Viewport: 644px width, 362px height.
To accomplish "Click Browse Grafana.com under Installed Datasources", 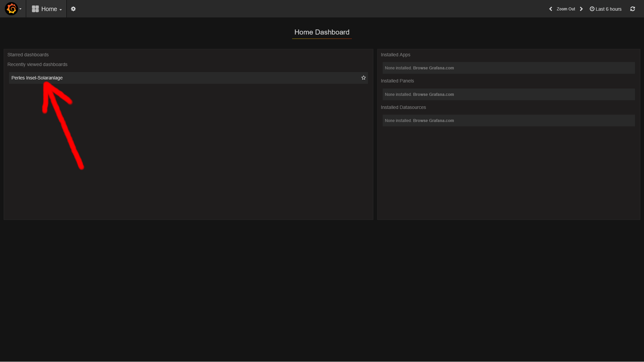I will [x=433, y=121].
